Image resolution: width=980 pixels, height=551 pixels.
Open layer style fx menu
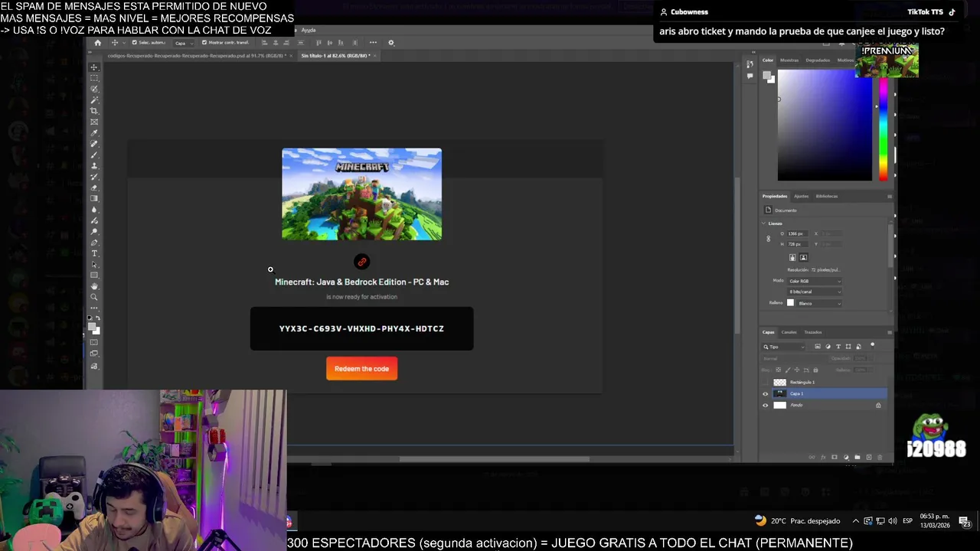(x=823, y=457)
